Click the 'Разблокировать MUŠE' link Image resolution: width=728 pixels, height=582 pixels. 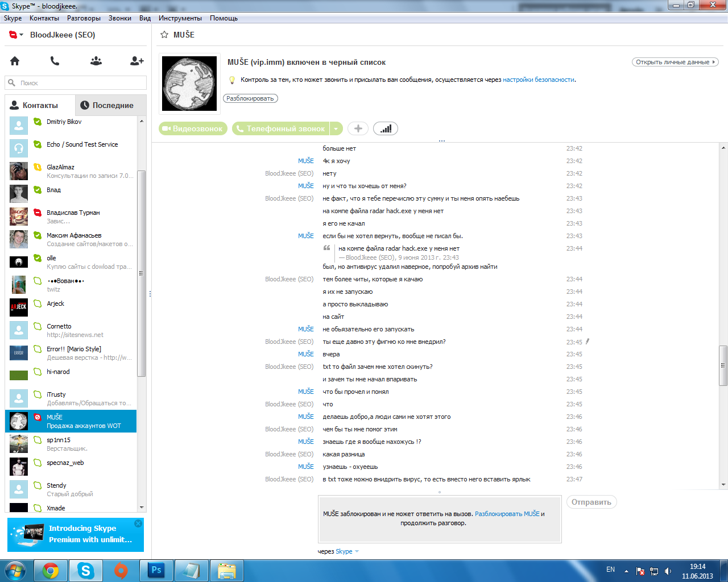pyautogui.click(x=507, y=514)
